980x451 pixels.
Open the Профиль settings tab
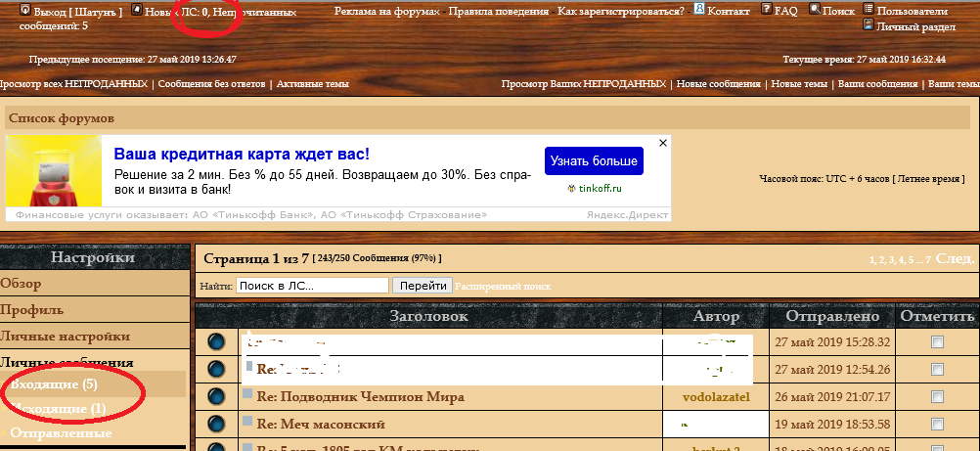[x=32, y=310]
